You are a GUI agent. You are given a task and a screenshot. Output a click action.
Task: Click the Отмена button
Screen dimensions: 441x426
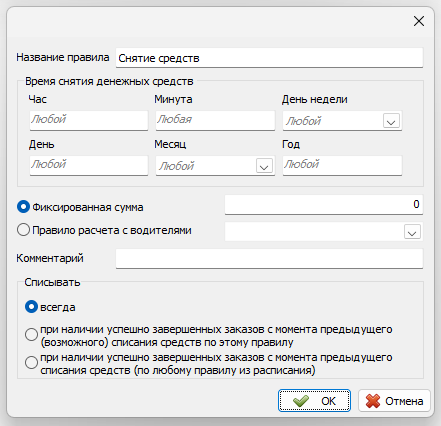pos(394,401)
